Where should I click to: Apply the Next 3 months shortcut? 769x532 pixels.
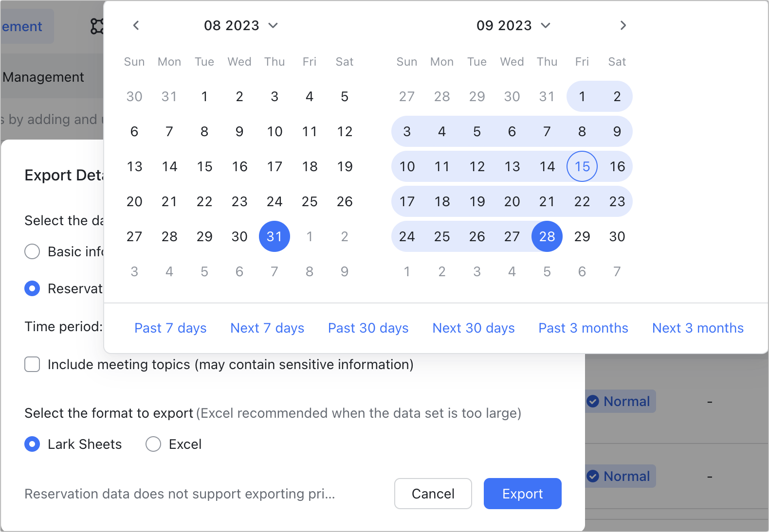click(698, 328)
